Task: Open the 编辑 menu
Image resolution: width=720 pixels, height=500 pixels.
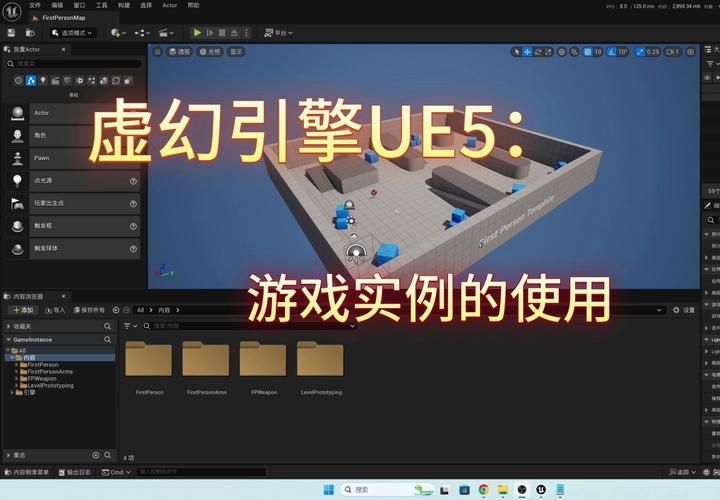Action: point(57,5)
